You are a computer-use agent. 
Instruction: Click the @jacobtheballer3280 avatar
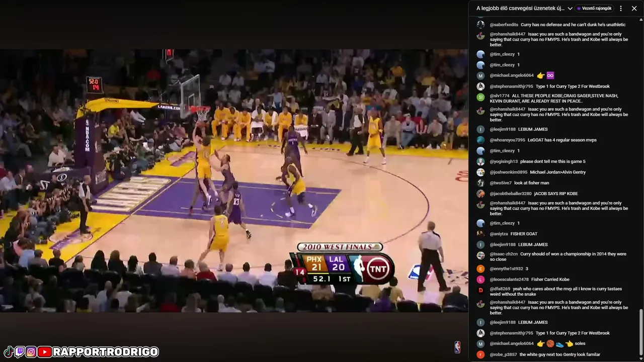pos(480,194)
